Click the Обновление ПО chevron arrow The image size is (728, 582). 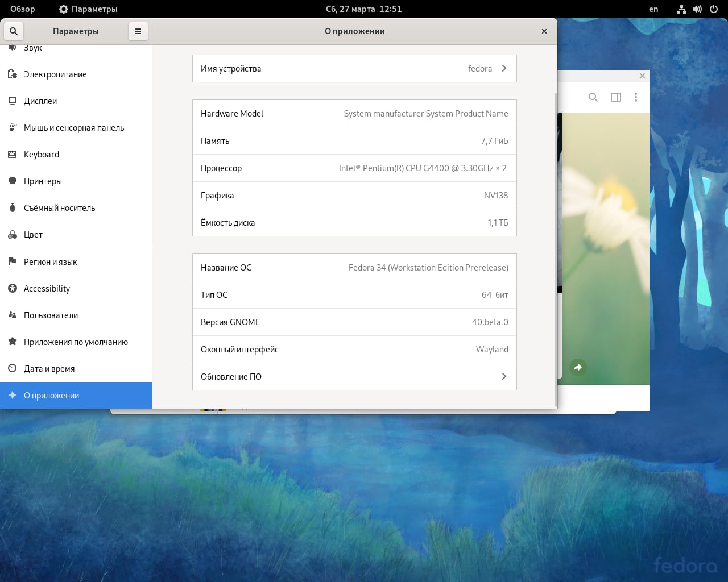(x=504, y=376)
